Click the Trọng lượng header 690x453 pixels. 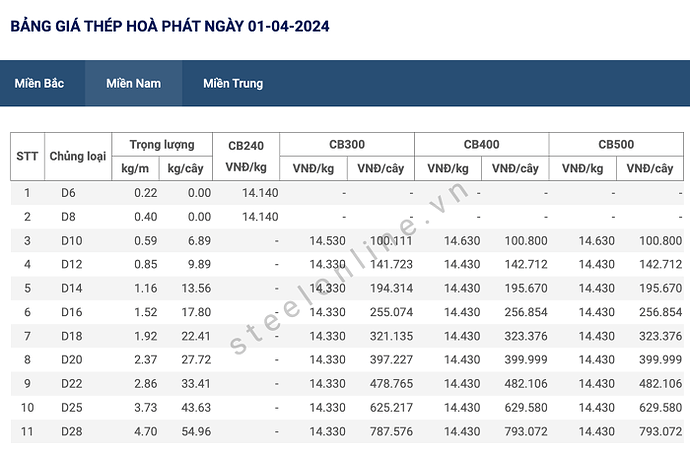[x=162, y=144]
